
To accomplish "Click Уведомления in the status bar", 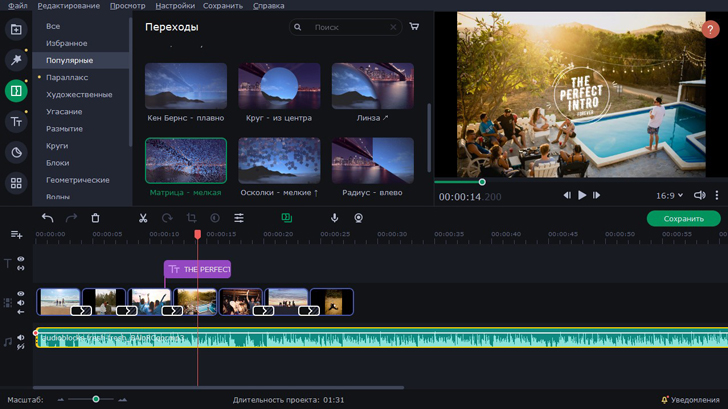I will click(690, 400).
